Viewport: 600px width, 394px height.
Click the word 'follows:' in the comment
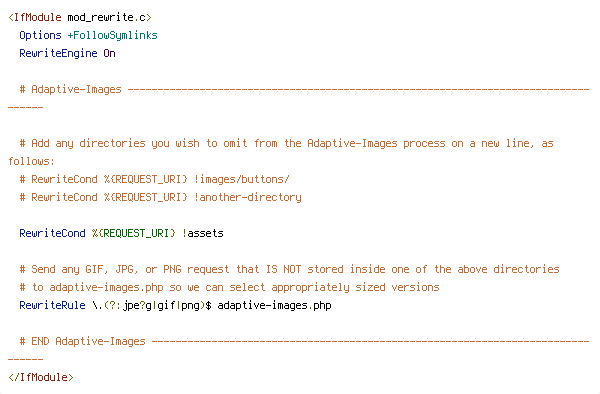tap(31, 161)
